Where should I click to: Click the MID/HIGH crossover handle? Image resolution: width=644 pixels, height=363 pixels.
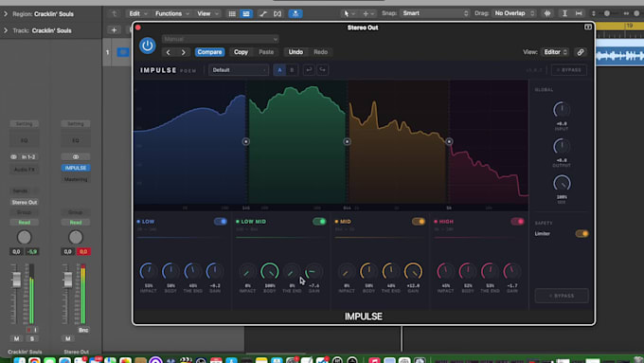coord(449,141)
